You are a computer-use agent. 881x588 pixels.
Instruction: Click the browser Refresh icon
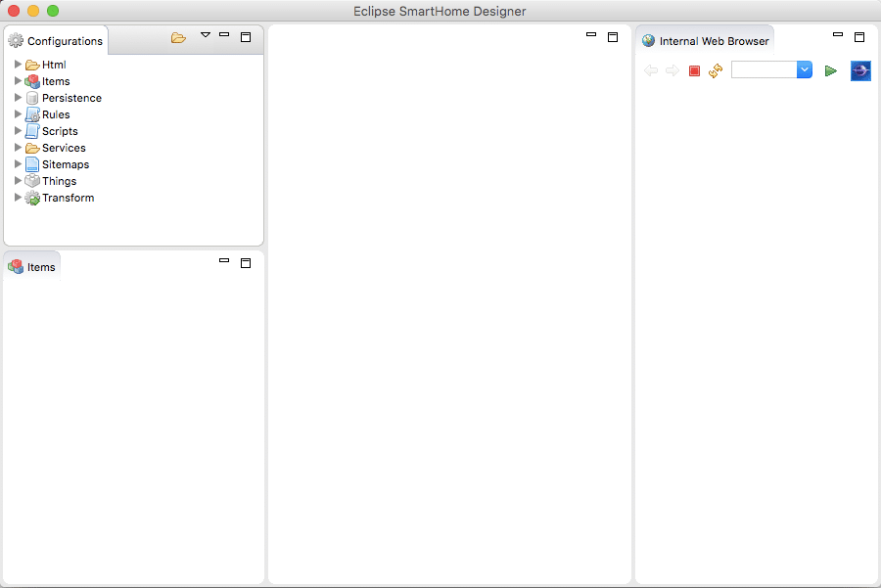tap(716, 70)
